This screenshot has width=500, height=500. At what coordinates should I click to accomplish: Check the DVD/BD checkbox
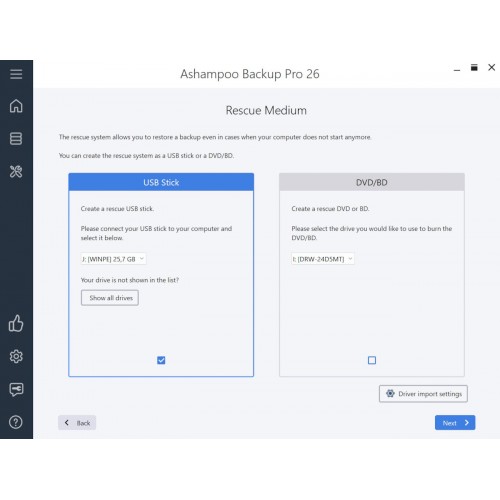(372, 360)
